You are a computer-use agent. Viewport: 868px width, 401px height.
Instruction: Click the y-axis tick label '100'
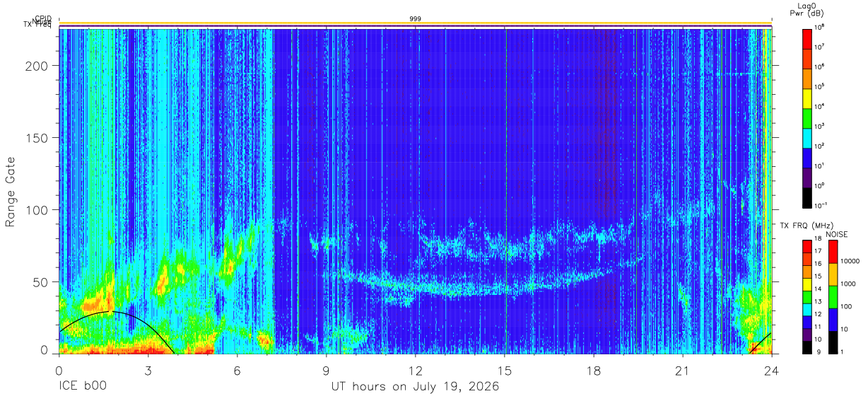pyautogui.click(x=37, y=210)
